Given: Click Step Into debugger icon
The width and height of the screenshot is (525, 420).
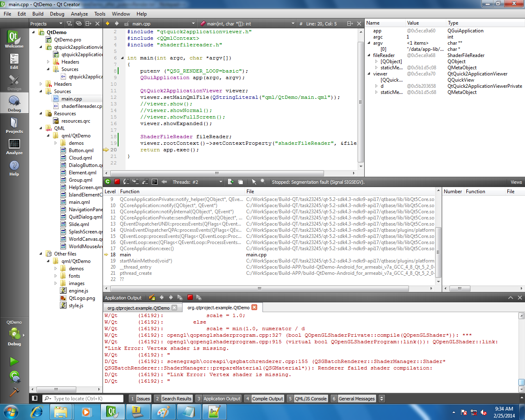Looking at the screenshot, I should [136, 182].
